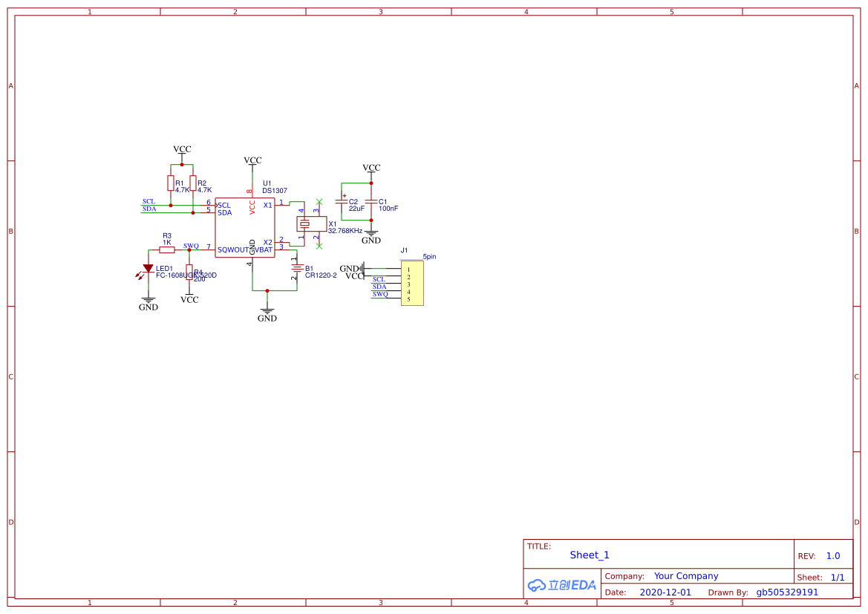Click the "32.768KHz" crystal value text
Screen dimensions: 868x614
pos(345,231)
